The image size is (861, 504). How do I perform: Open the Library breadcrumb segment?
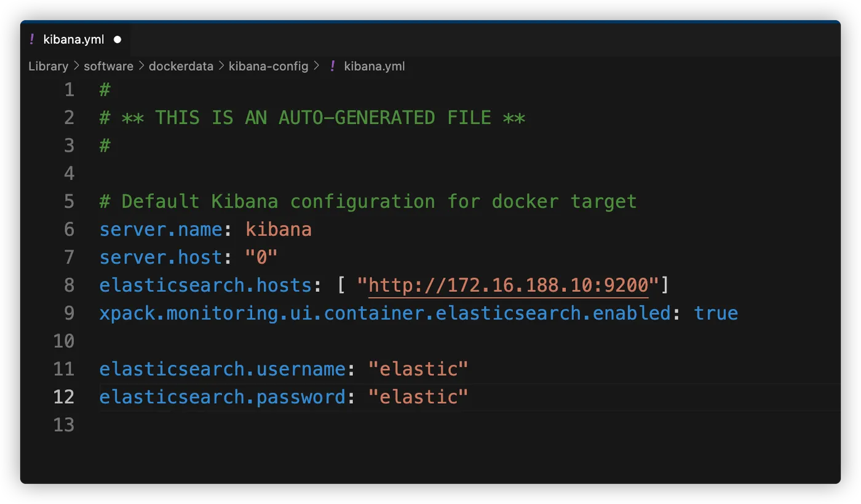pyautogui.click(x=48, y=66)
